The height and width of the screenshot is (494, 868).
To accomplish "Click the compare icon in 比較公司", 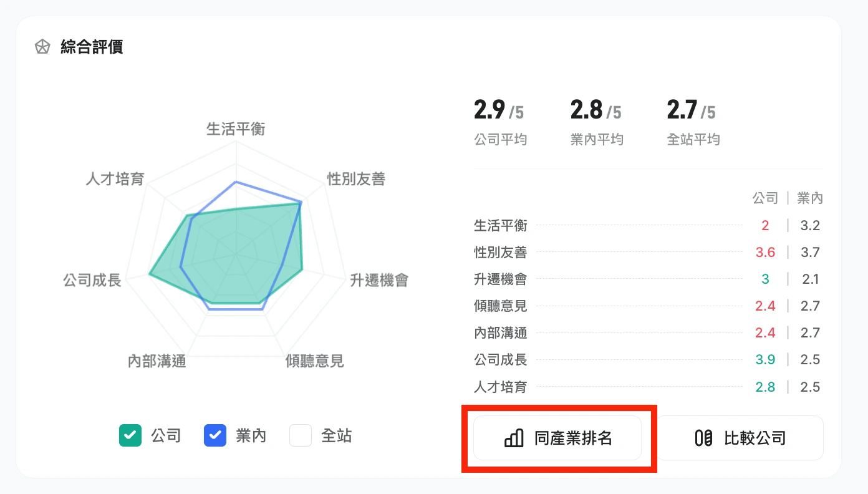I will [x=703, y=438].
